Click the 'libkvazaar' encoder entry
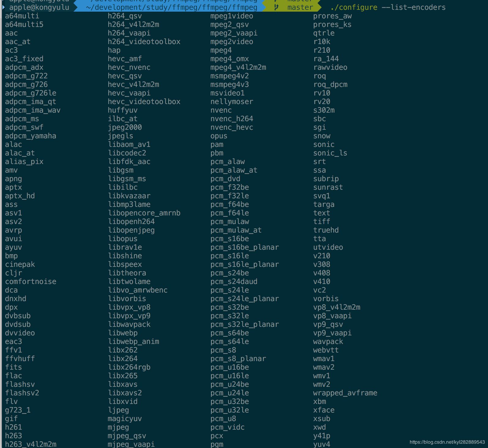The image size is (488, 448). pyautogui.click(x=129, y=196)
